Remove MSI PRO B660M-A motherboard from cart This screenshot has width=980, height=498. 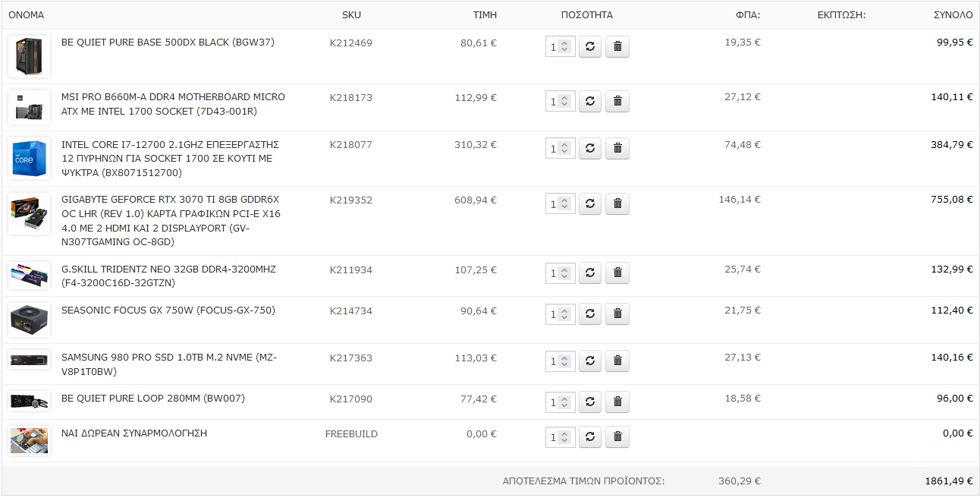617,102
